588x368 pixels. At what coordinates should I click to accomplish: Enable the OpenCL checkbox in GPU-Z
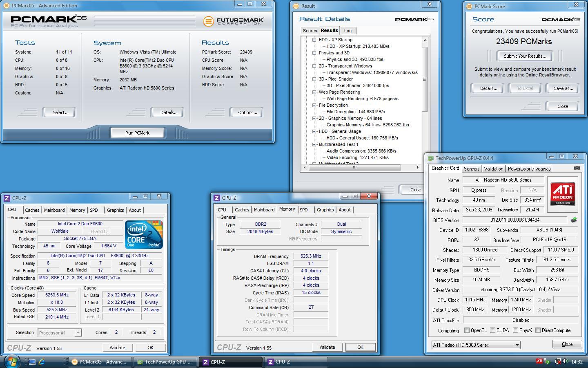click(467, 330)
